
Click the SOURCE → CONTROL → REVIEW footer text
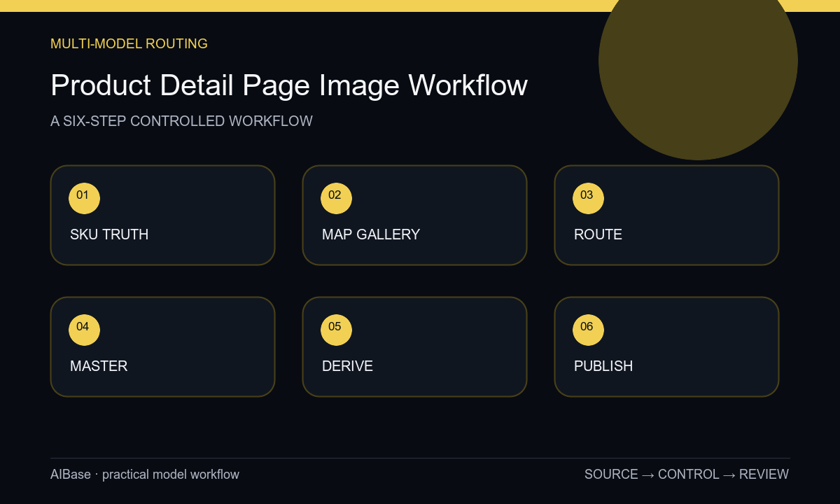[x=687, y=475]
